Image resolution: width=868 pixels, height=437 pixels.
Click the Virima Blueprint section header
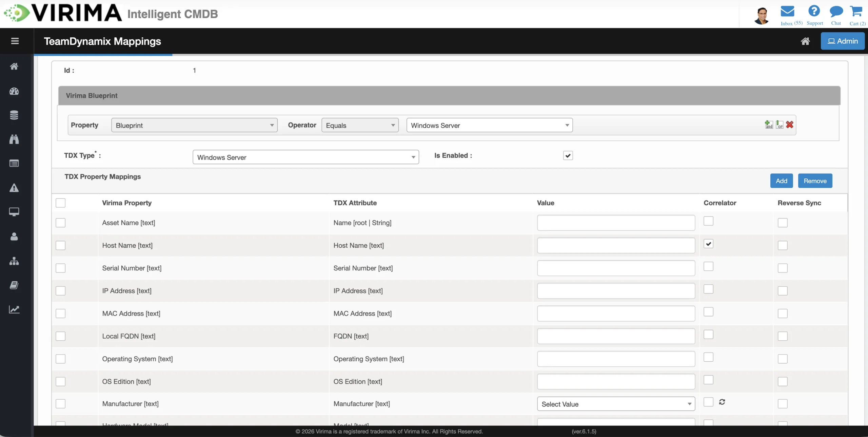[449, 96]
